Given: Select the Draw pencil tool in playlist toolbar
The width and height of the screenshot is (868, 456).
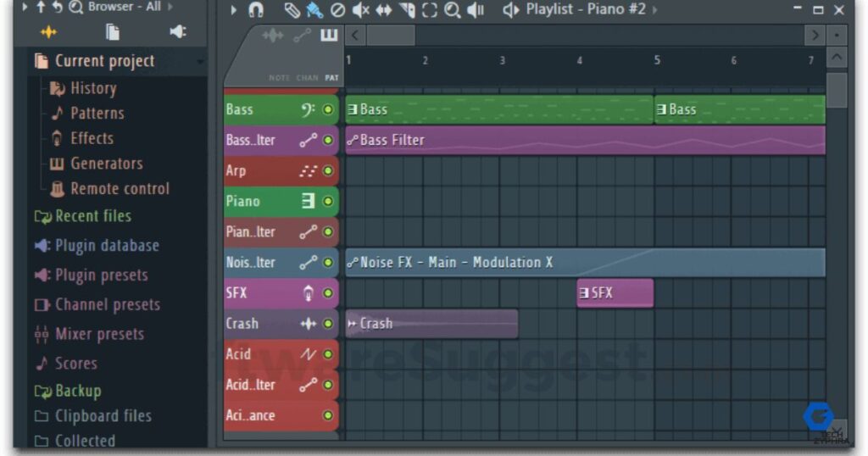Looking at the screenshot, I should click(x=292, y=10).
